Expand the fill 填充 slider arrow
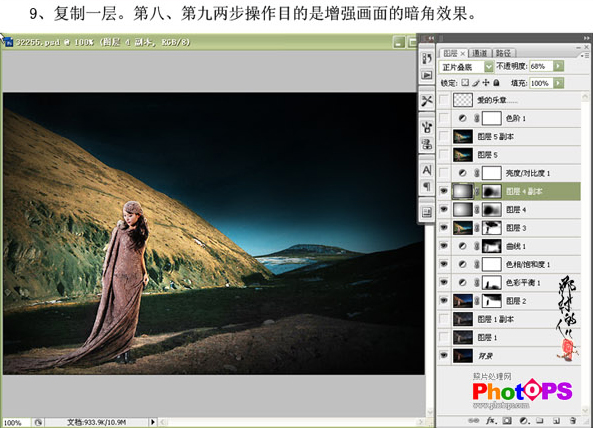The height and width of the screenshot is (428, 593). (x=558, y=83)
